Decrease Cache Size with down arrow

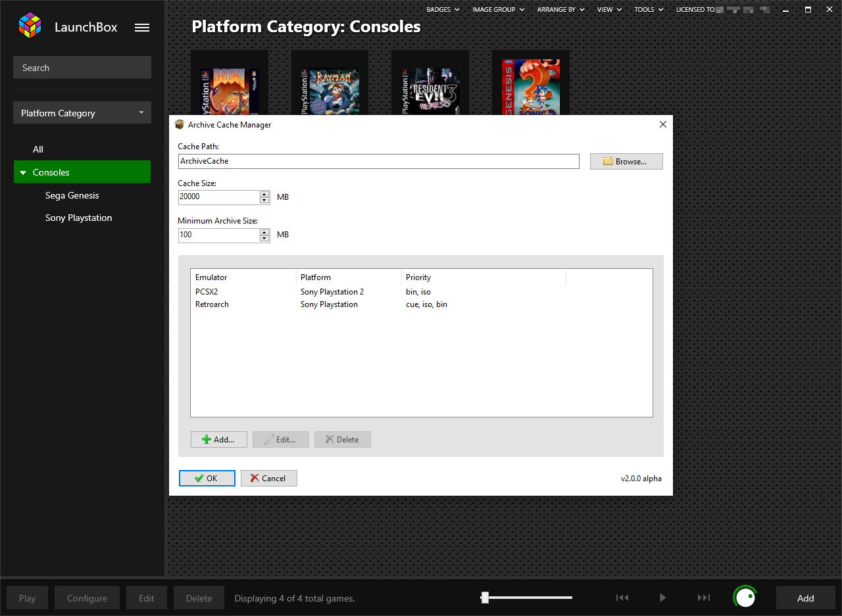(x=264, y=201)
